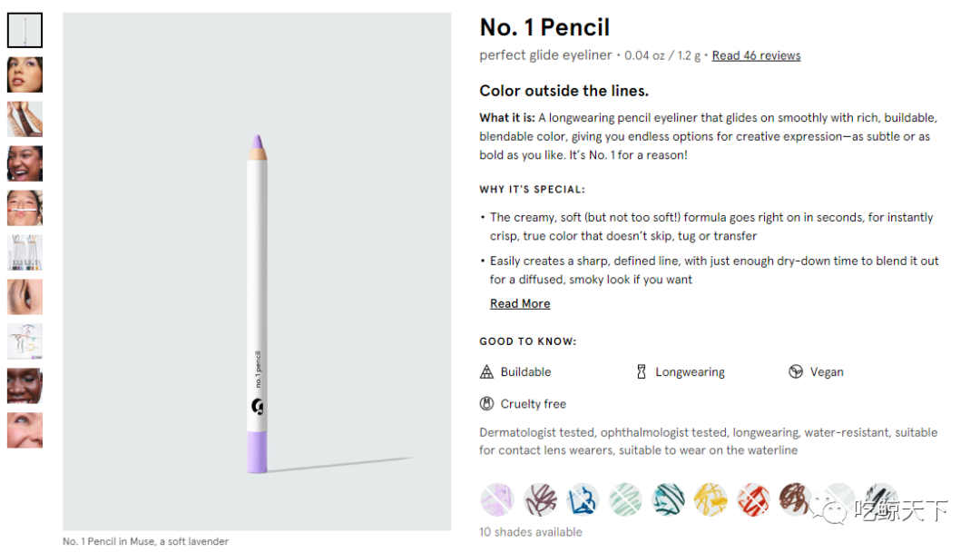Open the Read 46 reviews link
The height and width of the screenshot is (553, 980).
click(756, 55)
